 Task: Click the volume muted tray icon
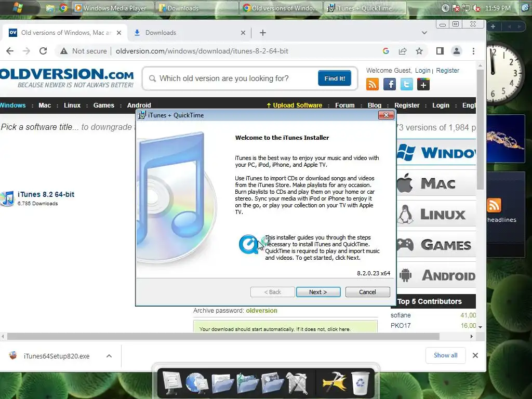click(476, 8)
